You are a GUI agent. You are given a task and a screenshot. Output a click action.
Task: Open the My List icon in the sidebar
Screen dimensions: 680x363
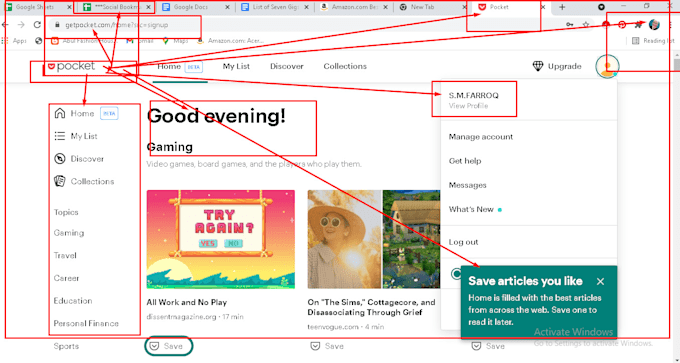click(60, 136)
